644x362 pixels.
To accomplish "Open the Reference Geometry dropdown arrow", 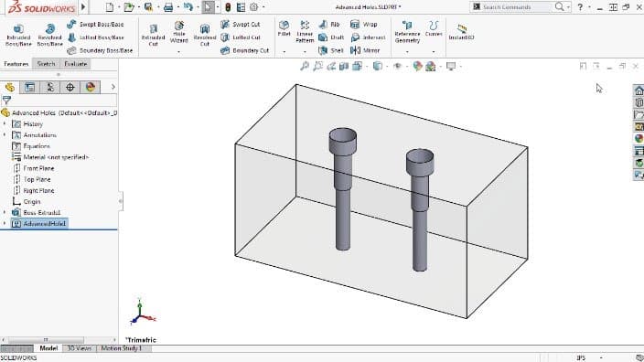I will tap(407, 52).
